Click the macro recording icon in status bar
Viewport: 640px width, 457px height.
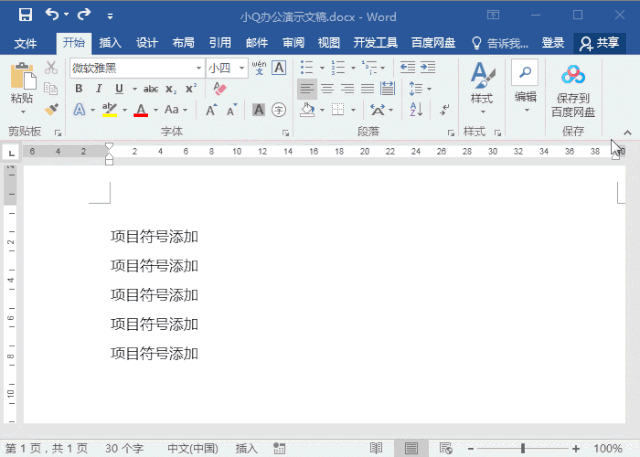(279, 448)
